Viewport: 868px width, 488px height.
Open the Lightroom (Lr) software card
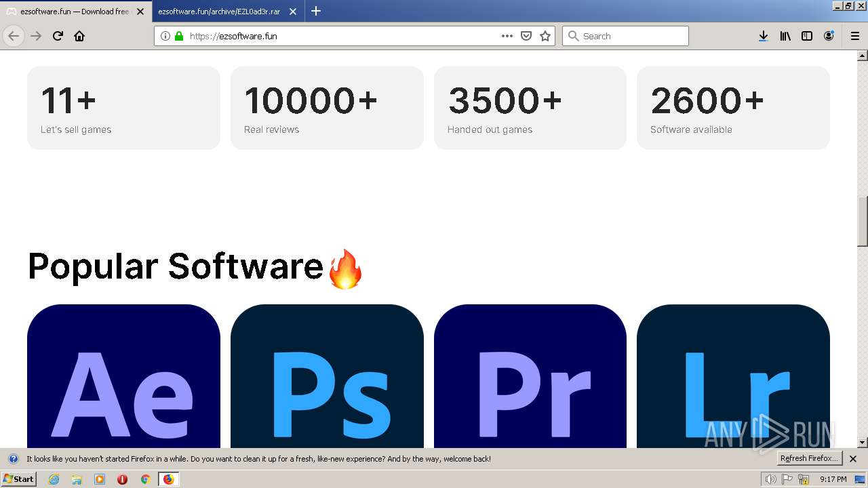pos(733,376)
